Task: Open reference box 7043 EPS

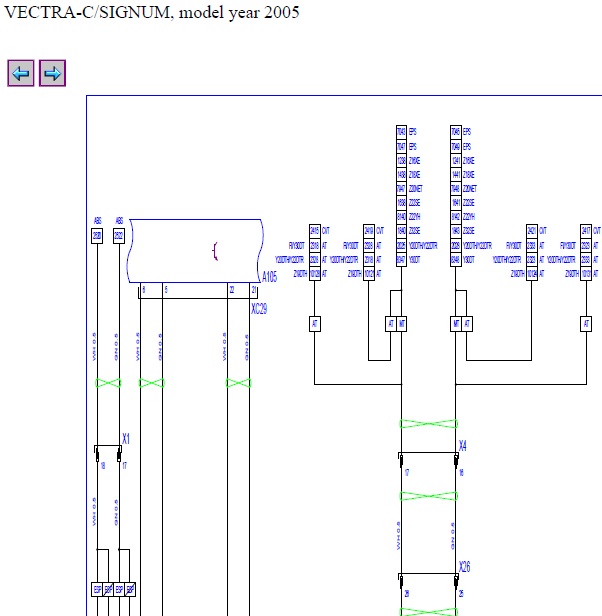Action: click(401, 132)
